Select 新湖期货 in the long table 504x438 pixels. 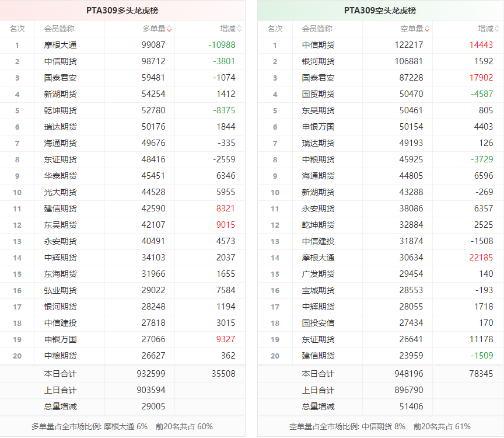coord(61,94)
